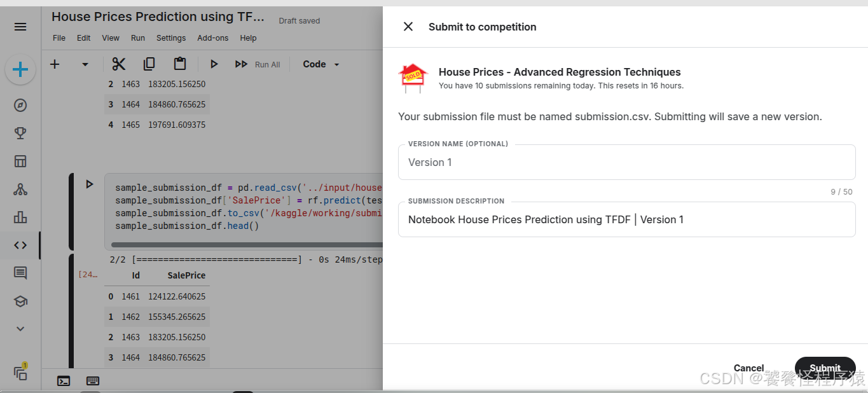Click Run All button in toolbar
This screenshot has width=868, height=393.
click(258, 64)
